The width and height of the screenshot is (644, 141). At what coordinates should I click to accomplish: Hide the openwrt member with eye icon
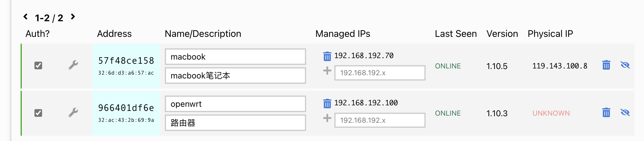point(625,112)
